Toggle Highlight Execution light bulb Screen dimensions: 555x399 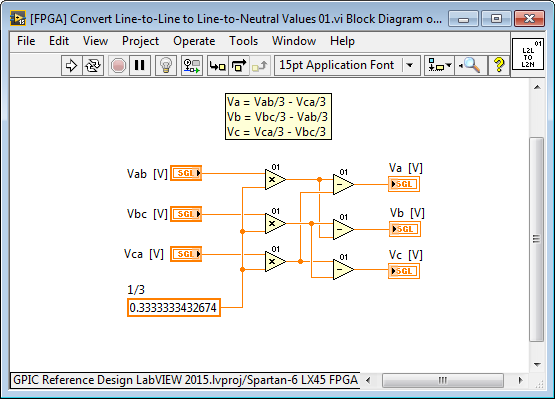click(x=166, y=65)
